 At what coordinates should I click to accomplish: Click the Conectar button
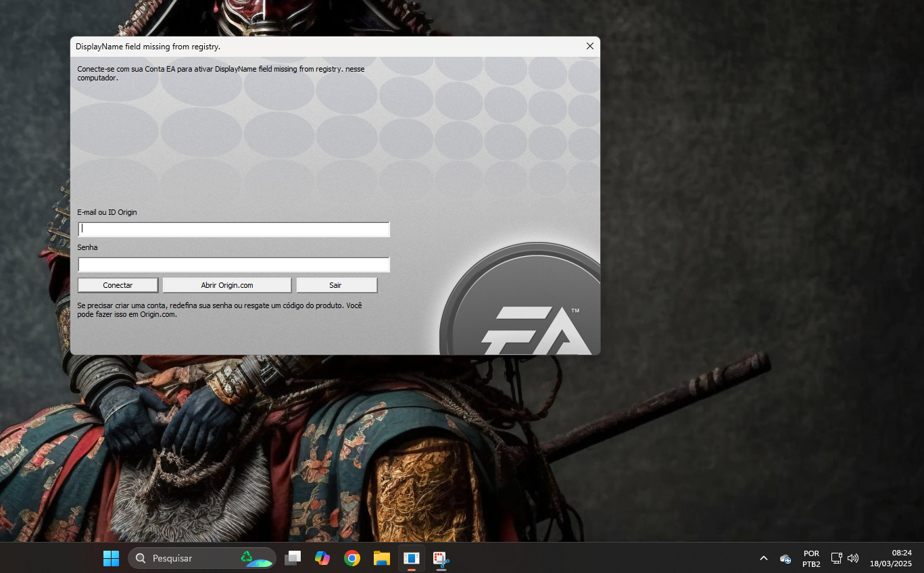pyautogui.click(x=118, y=285)
